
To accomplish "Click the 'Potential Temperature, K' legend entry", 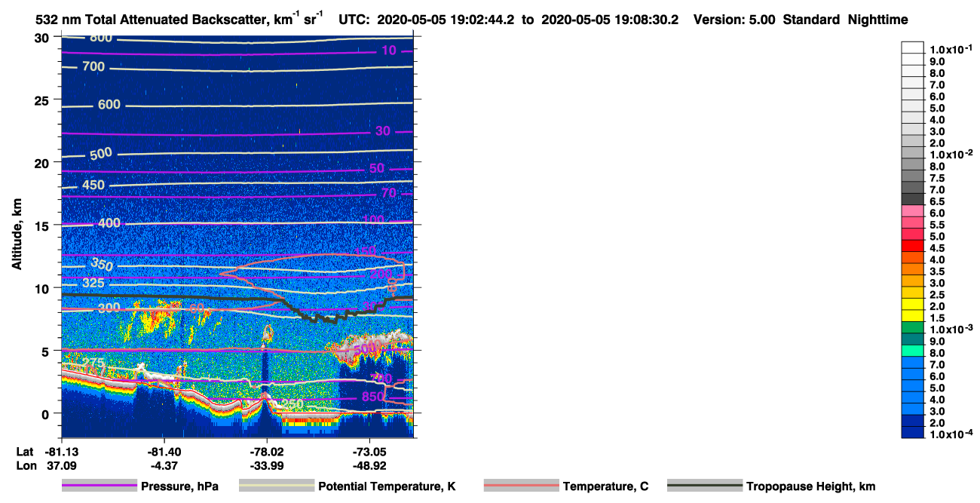I will click(x=387, y=486).
